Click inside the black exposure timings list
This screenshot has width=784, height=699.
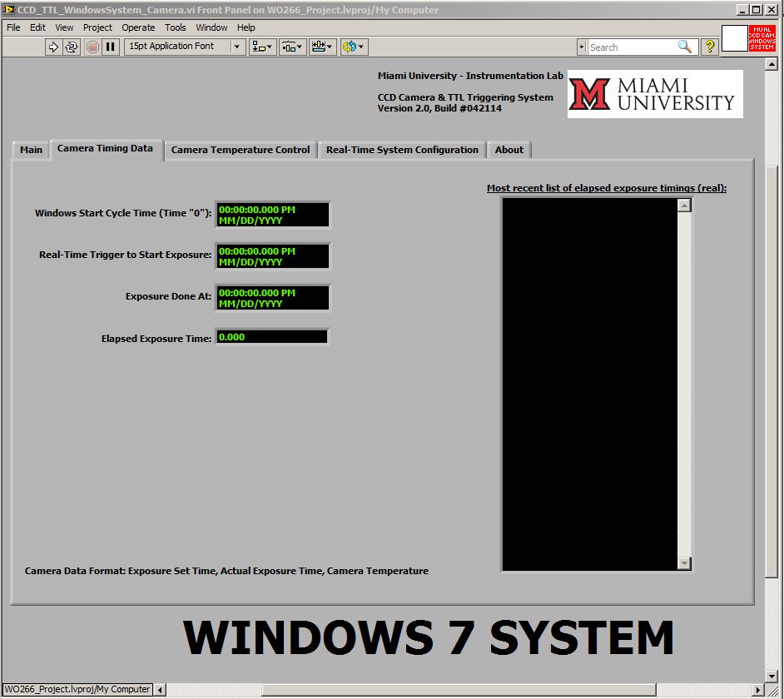[x=589, y=384]
